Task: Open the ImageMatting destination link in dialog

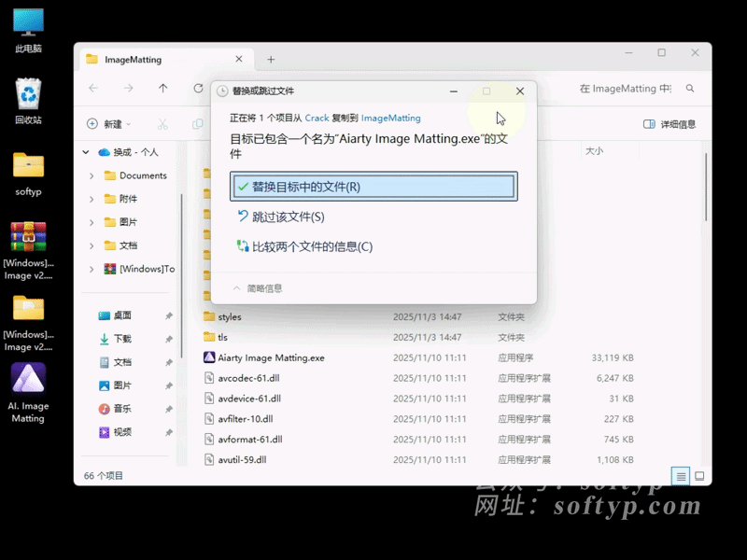Action: click(x=390, y=118)
